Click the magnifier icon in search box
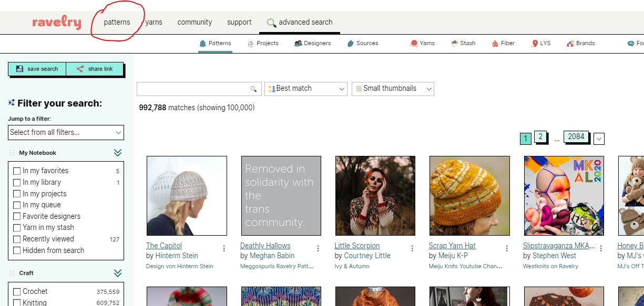This screenshot has height=306, width=644. (253, 89)
